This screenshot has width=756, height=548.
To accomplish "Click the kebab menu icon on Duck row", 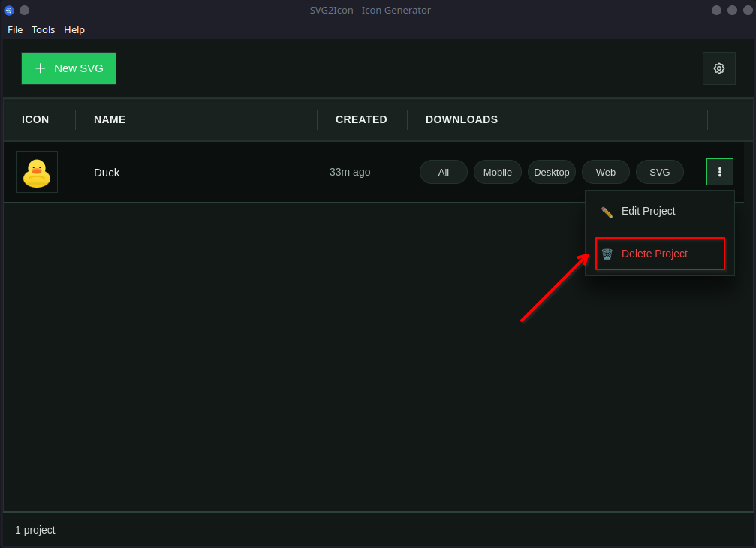I will (719, 172).
